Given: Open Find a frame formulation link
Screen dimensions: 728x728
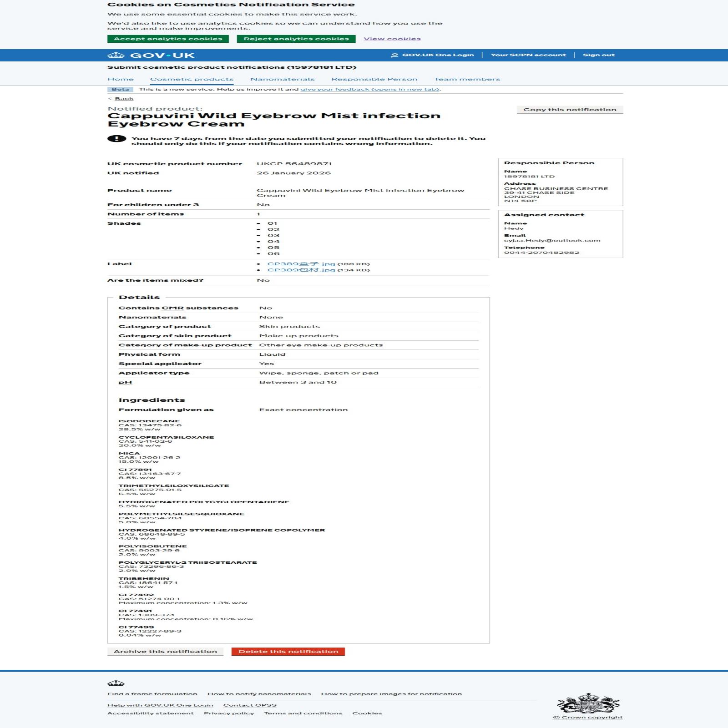Looking at the screenshot, I should point(152,694).
